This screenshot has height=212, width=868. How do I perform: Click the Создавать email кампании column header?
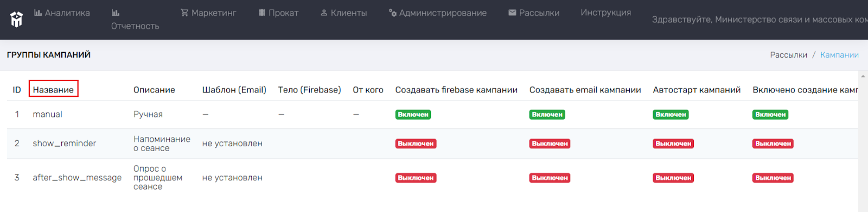pyautogui.click(x=585, y=90)
